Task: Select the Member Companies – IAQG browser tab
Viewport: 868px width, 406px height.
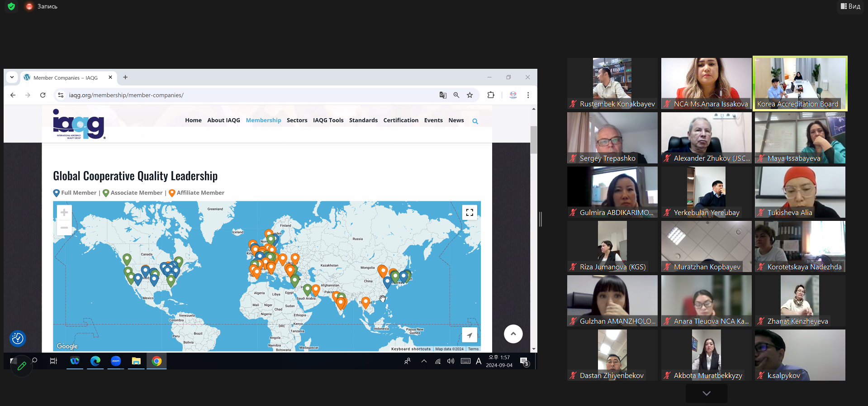Action: click(66, 78)
